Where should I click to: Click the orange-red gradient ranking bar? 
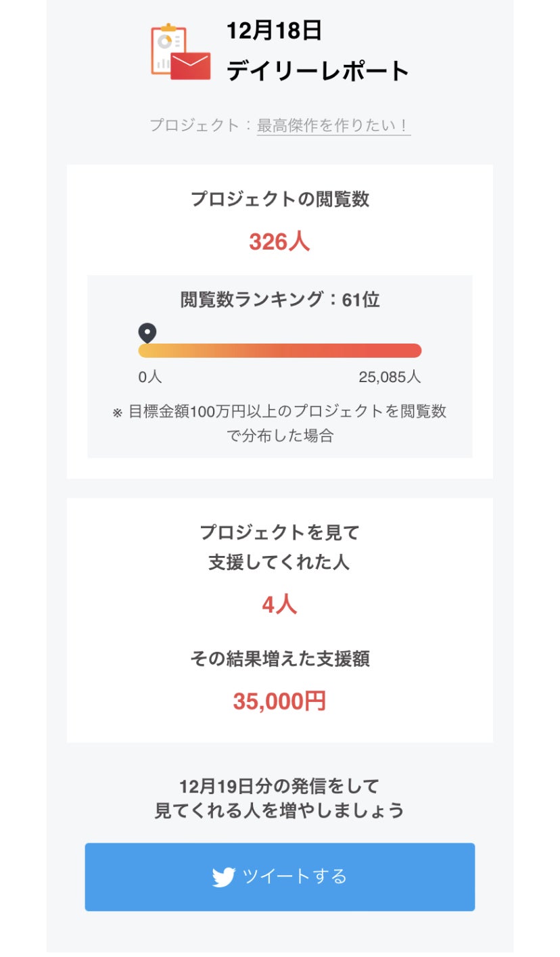(x=280, y=350)
